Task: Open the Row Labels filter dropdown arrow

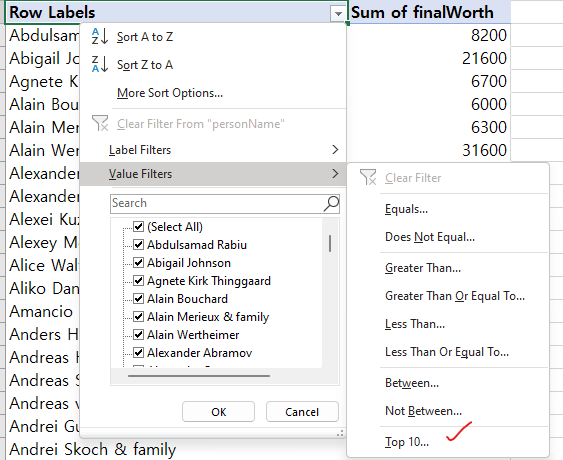Action: click(338, 14)
